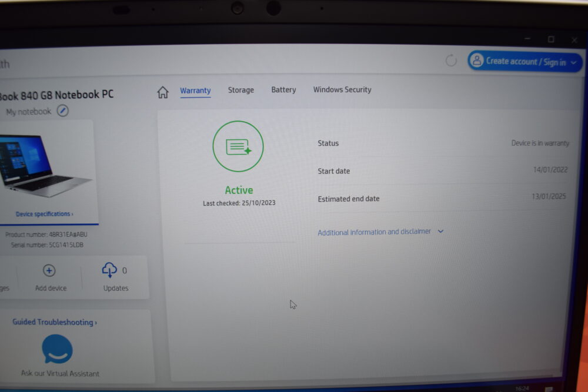Click the green warranty Active status icon

238,146
